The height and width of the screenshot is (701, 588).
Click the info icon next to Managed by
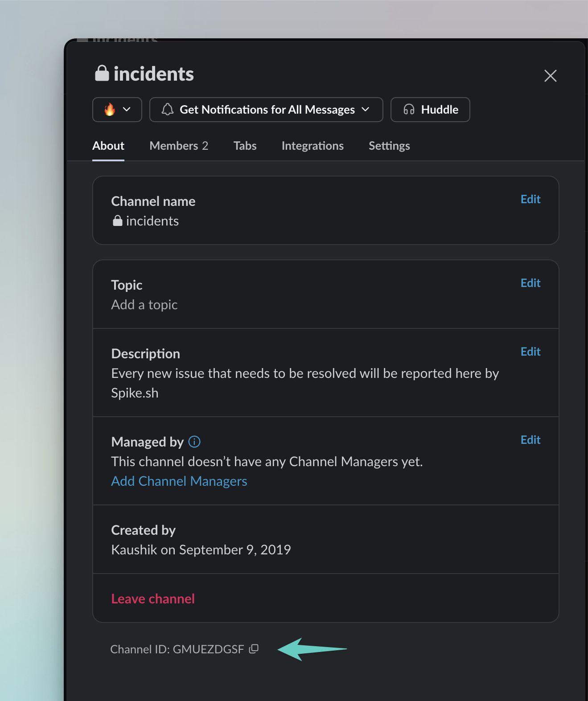(x=194, y=442)
